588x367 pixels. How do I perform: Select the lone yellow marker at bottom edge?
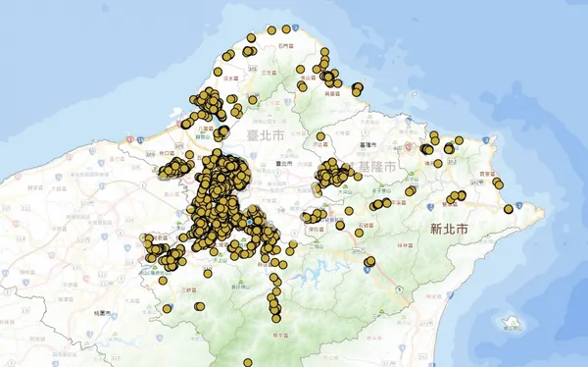(248, 362)
